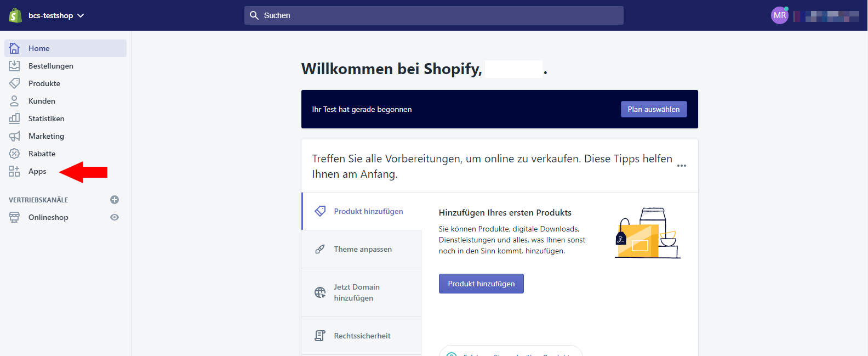Image resolution: width=868 pixels, height=356 pixels.
Task: Click the Plan auswählen button
Action: 654,109
